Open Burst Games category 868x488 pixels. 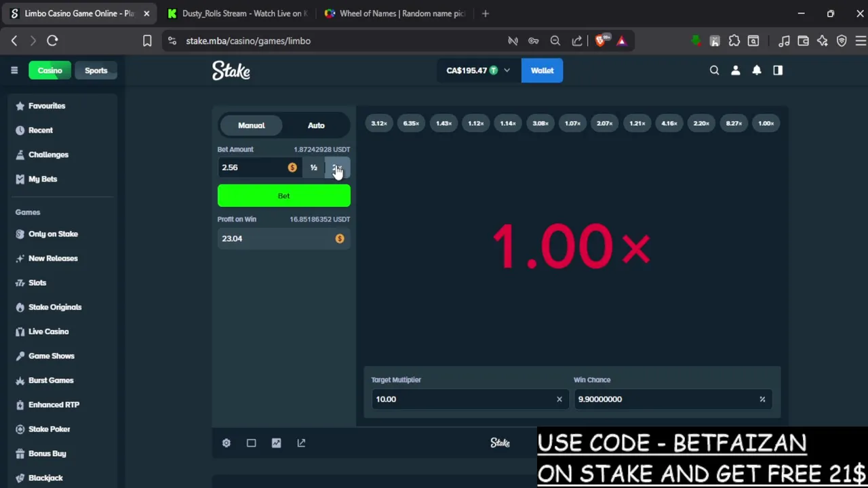[x=51, y=380]
